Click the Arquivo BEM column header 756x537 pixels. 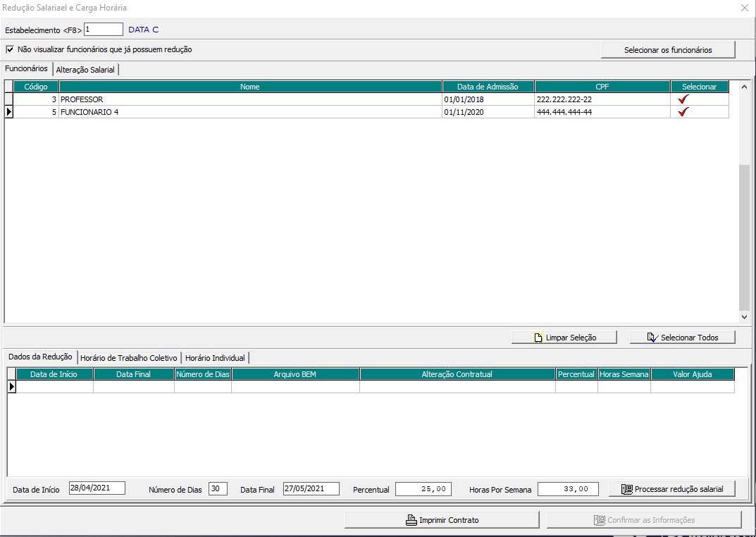[x=295, y=374]
